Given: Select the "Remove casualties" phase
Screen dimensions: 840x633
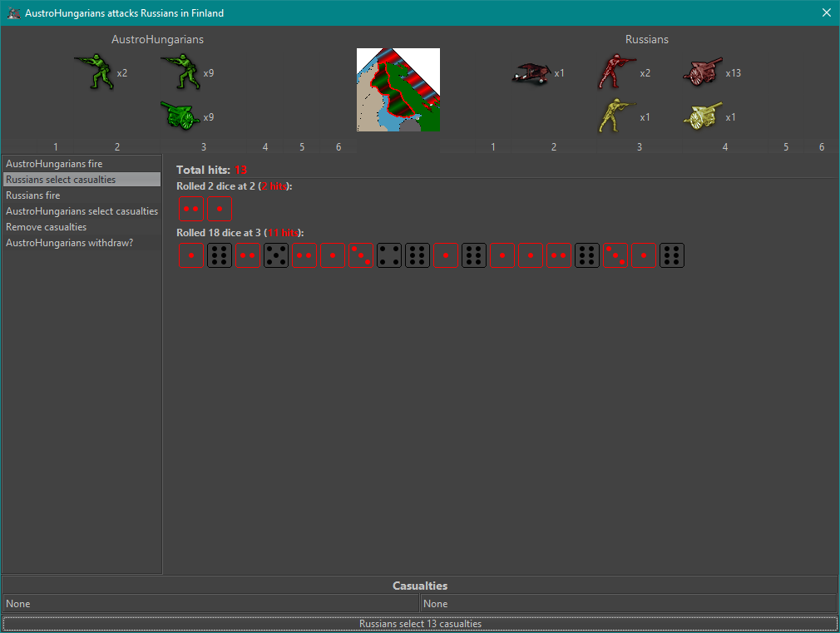Looking at the screenshot, I should 46,226.
